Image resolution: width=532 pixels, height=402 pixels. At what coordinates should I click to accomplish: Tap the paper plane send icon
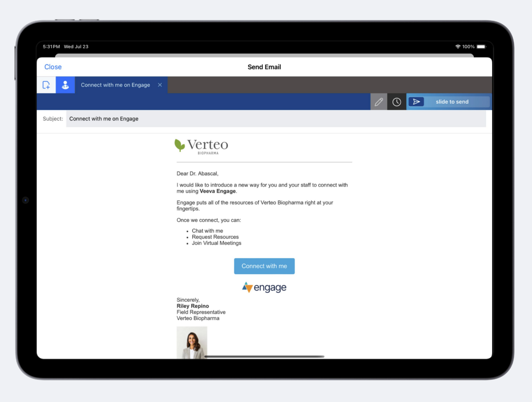pyautogui.click(x=416, y=102)
